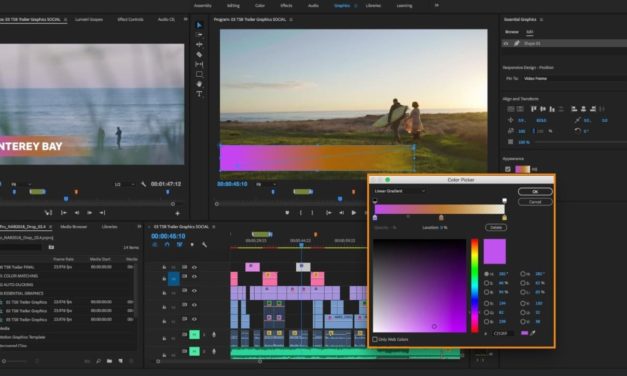Select the Hand tool
627x376 pixels.
point(199,84)
